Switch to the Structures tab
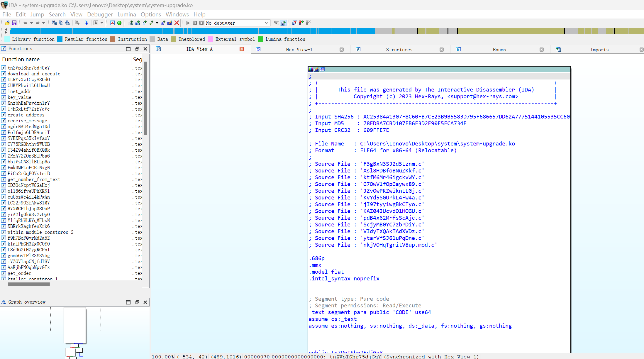 [399, 50]
